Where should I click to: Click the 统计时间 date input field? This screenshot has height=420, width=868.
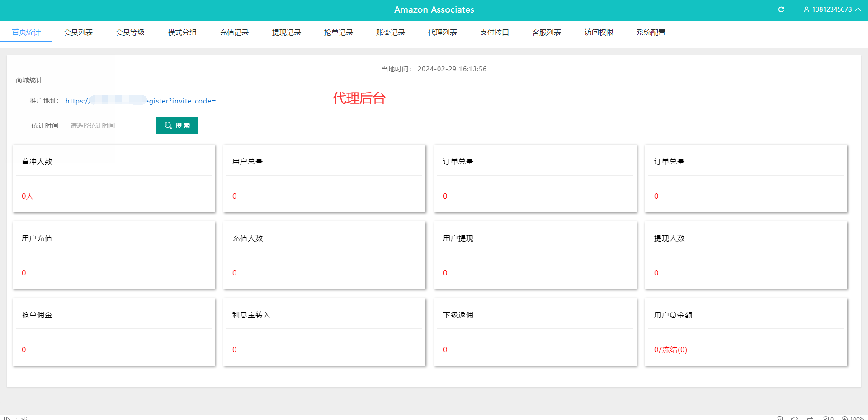tap(108, 126)
